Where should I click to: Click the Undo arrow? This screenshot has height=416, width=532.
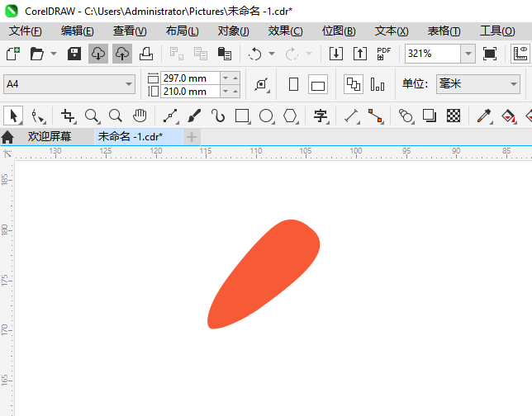[254, 54]
